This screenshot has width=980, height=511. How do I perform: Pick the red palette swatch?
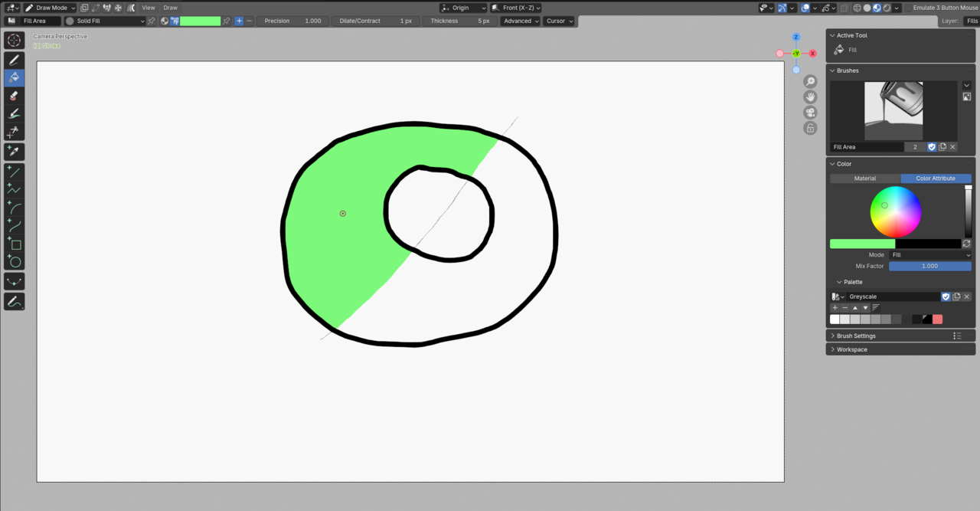point(937,319)
